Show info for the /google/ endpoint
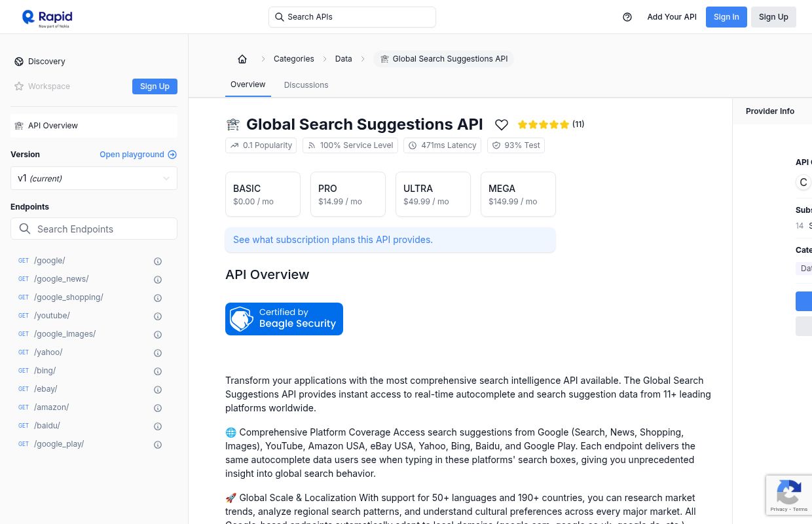Image resolution: width=812 pixels, height=524 pixels. click(x=158, y=261)
